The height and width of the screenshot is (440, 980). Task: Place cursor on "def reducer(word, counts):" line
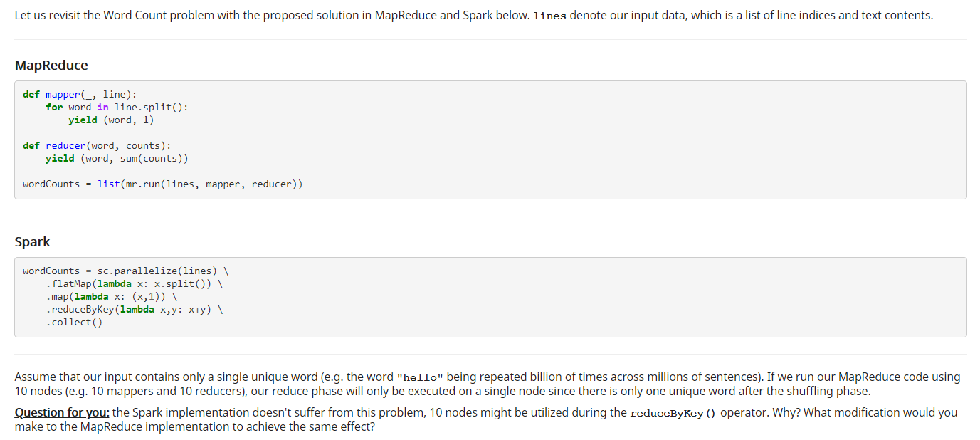[x=91, y=145]
